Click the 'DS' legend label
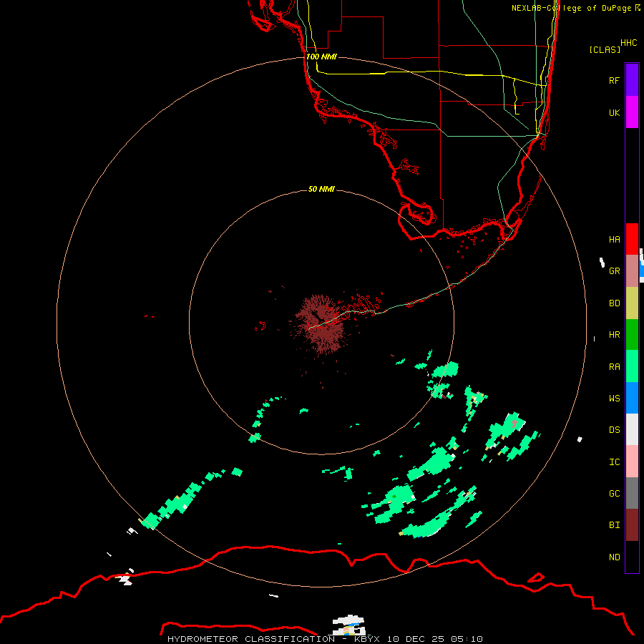Image resolution: width=644 pixels, height=644 pixels. tap(614, 430)
